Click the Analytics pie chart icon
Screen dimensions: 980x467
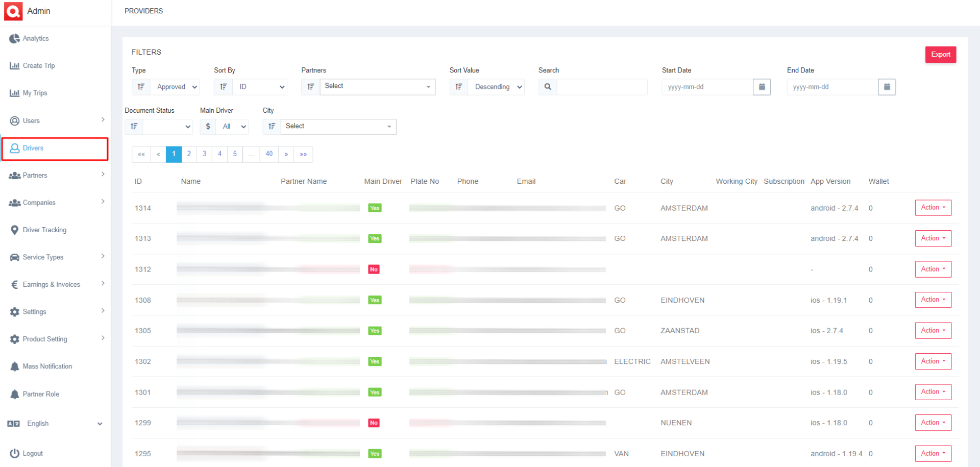(14, 39)
